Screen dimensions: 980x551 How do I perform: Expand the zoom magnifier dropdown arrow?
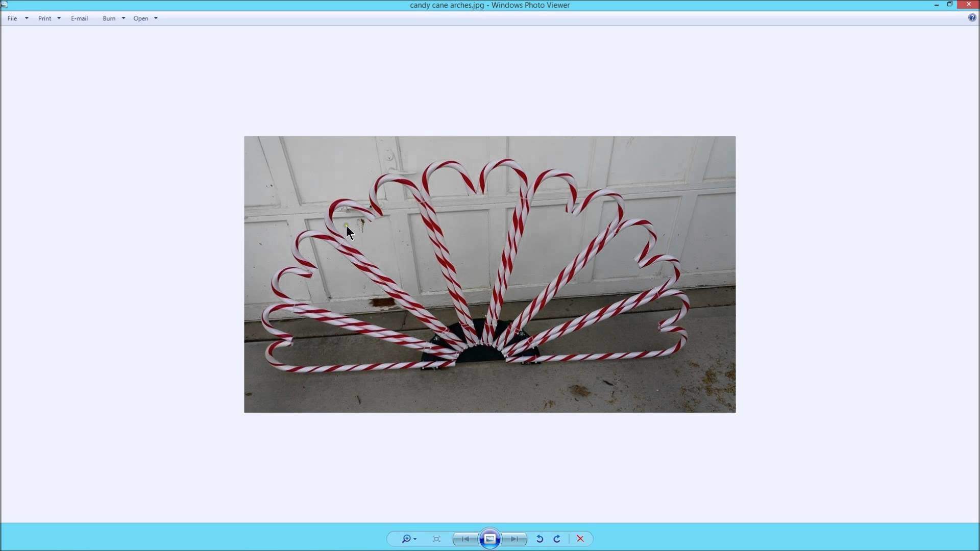415,539
